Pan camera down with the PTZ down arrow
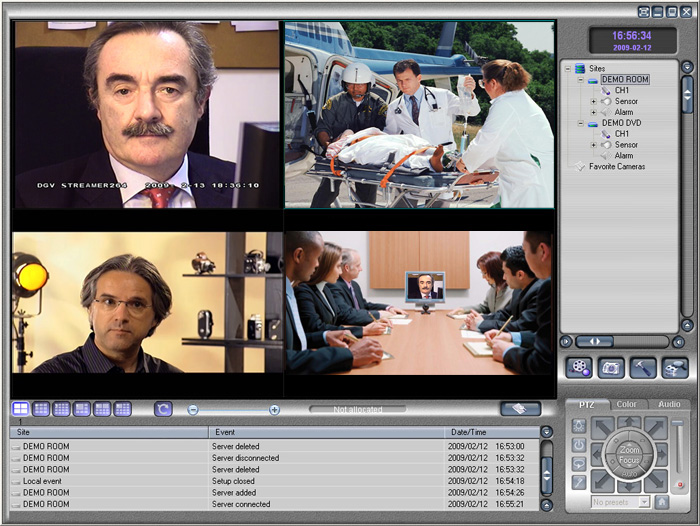The height and width of the screenshot is (526, 700). point(629,486)
